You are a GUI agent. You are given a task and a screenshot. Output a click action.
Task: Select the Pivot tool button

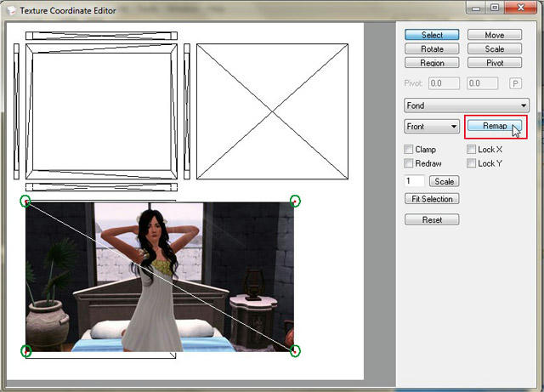[x=495, y=63]
